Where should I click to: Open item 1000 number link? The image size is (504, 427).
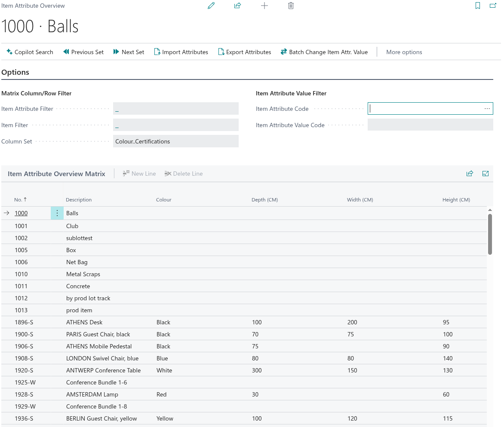21,213
